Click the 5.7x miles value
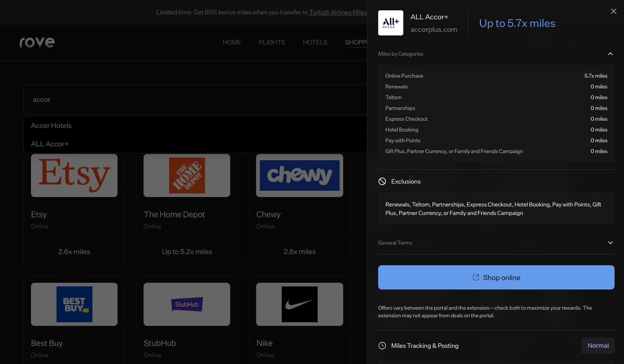 (596, 76)
